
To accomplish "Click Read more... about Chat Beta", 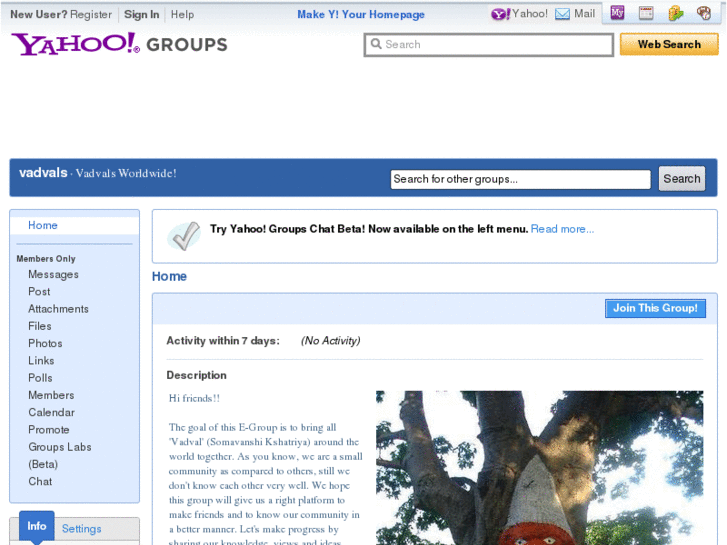I will (562, 229).
